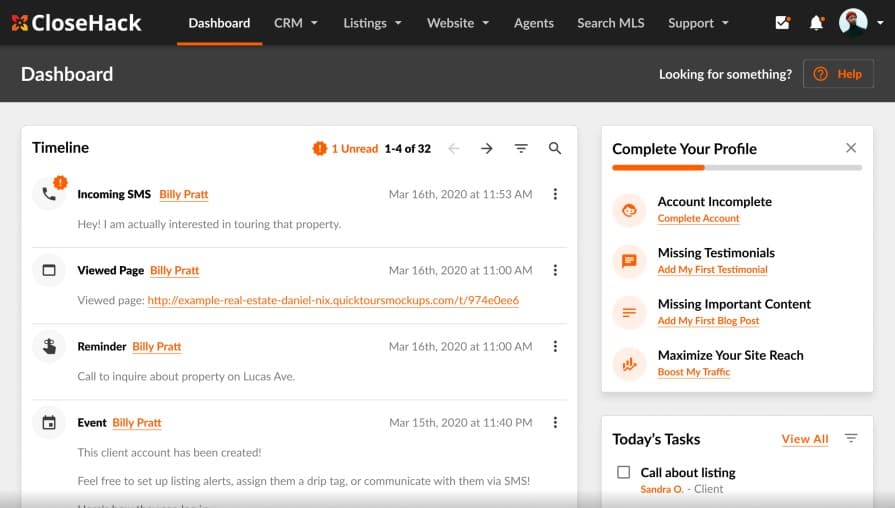Click the Maximize Your Site Reach chart icon
The height and width of the screenshot is (508, 895).
[x=629, y=364]
